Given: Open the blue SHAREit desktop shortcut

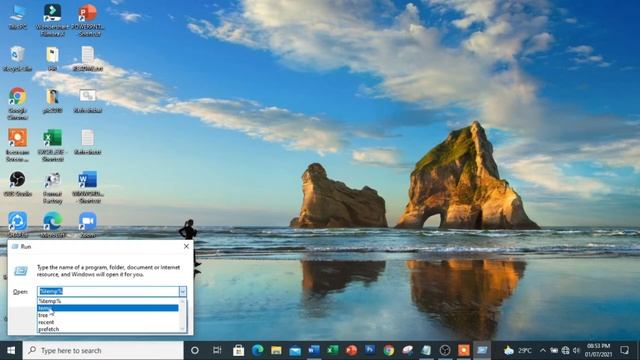Looking at the screenshot, I should coord(18,224).
